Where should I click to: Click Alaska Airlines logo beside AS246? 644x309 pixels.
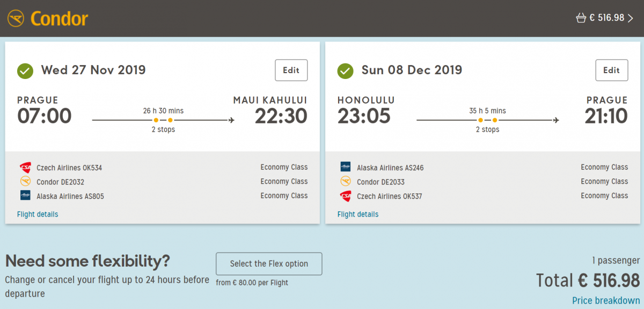pos(346,168)
